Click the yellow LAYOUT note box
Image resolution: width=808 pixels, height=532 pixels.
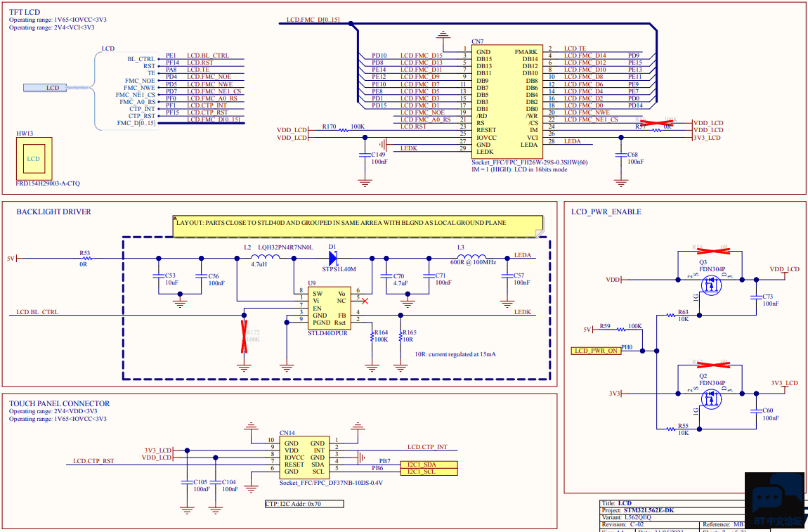(x=358, y=226)
